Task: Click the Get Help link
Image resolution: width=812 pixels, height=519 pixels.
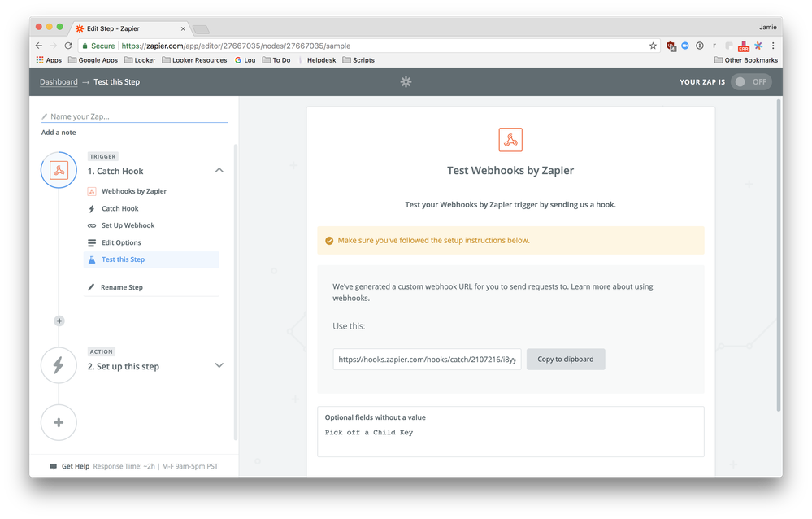Action: click(x=76, y=466)
